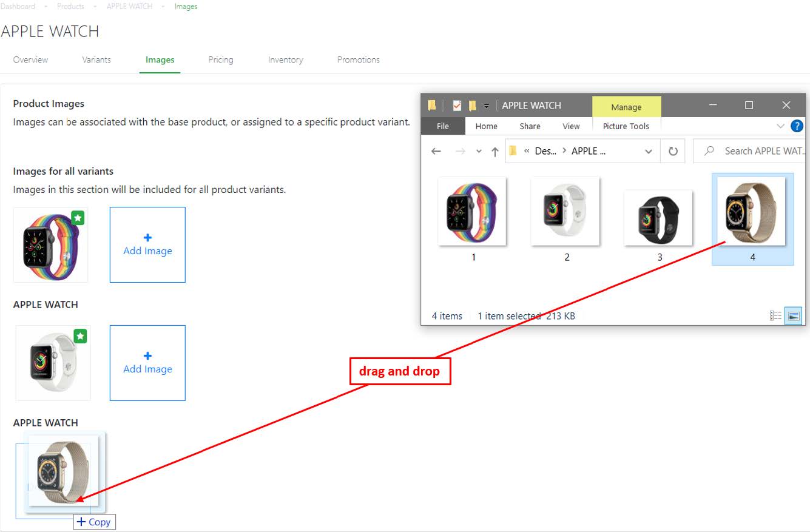Click the magnifier icon in Explorer's search box

pyautogui.click(x=709, y=151)
